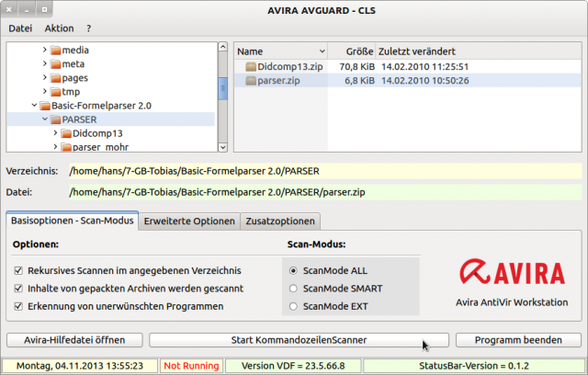Click the Didcomp13.zip file icon
Viewport: 588px width, 375px height.
(249, 67)
